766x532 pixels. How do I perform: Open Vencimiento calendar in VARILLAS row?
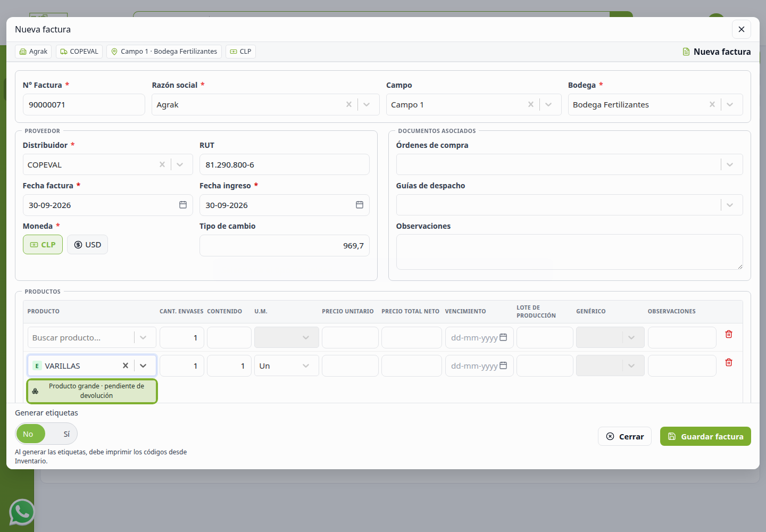tap(503, 365)
